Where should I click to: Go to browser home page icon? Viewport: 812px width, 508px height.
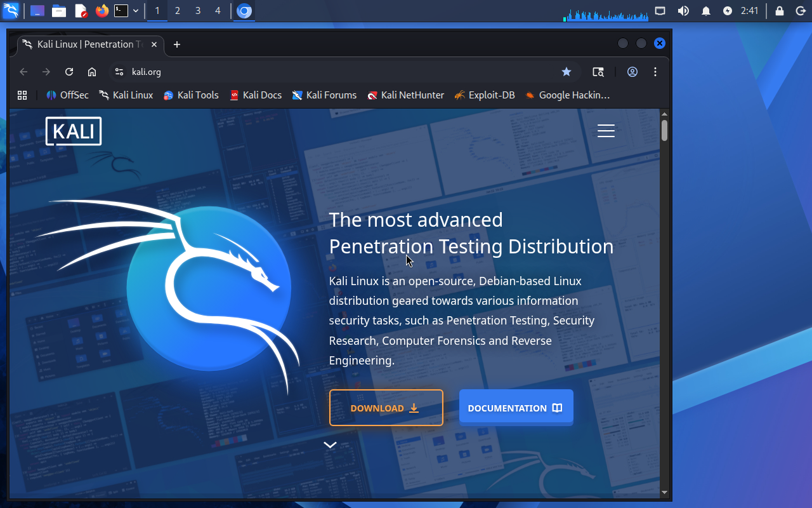point(92,72)
